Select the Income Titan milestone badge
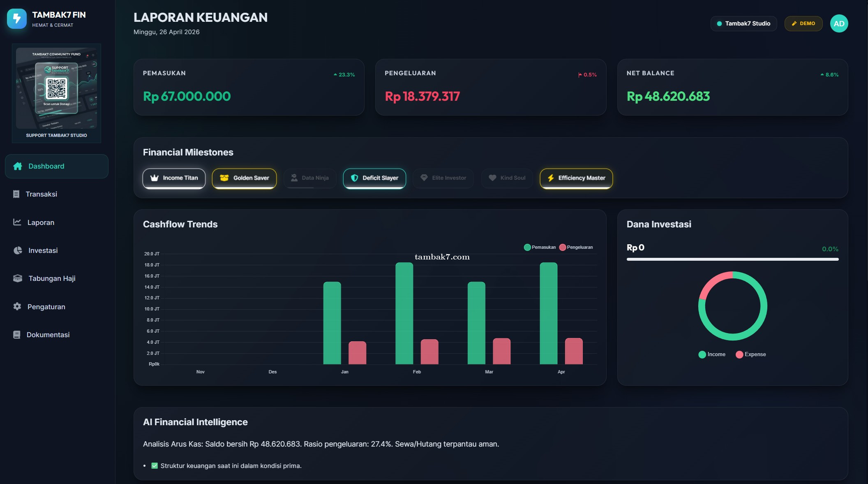Image resolution: width=868 pixels, height=484 pixels. click(x=174, y=178)
